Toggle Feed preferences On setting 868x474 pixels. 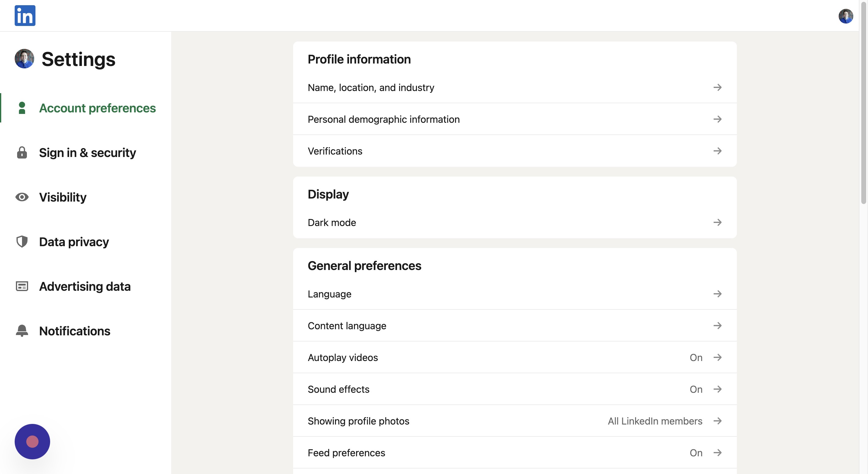(x=696, y=453)
